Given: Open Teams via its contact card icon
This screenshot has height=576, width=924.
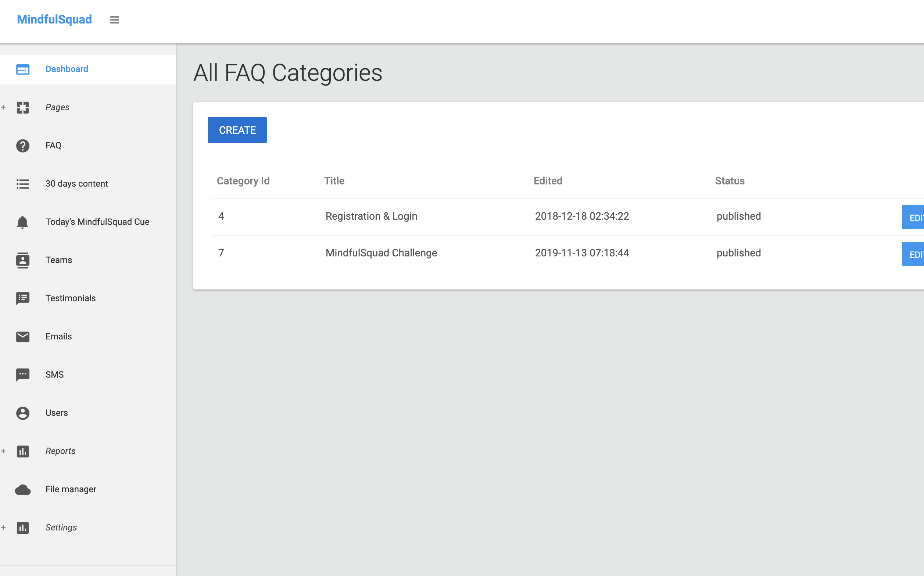Looking at the screenshot, I should point(23,260).
